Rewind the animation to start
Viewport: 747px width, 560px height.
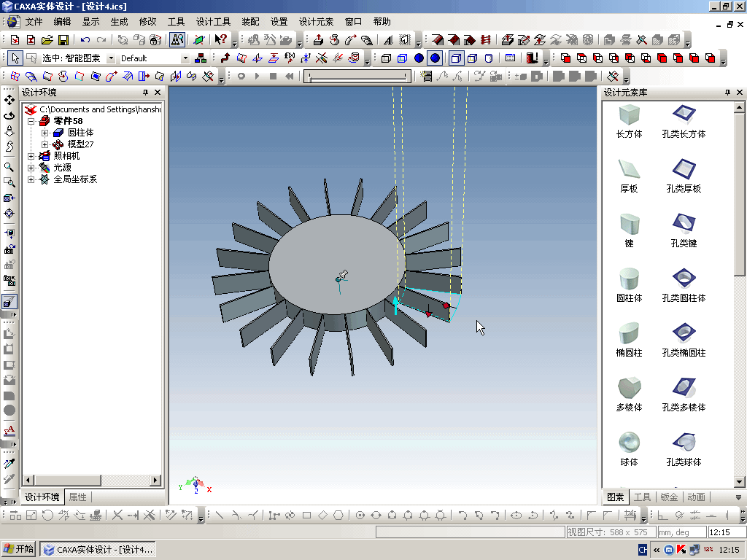[289, 76]
